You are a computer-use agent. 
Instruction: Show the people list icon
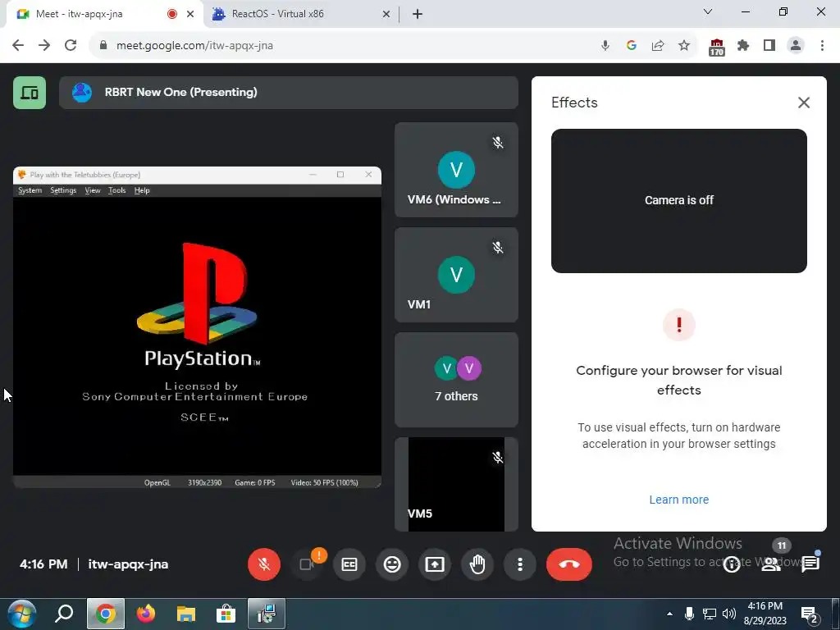pyautogui.click(x=771, y=564)
